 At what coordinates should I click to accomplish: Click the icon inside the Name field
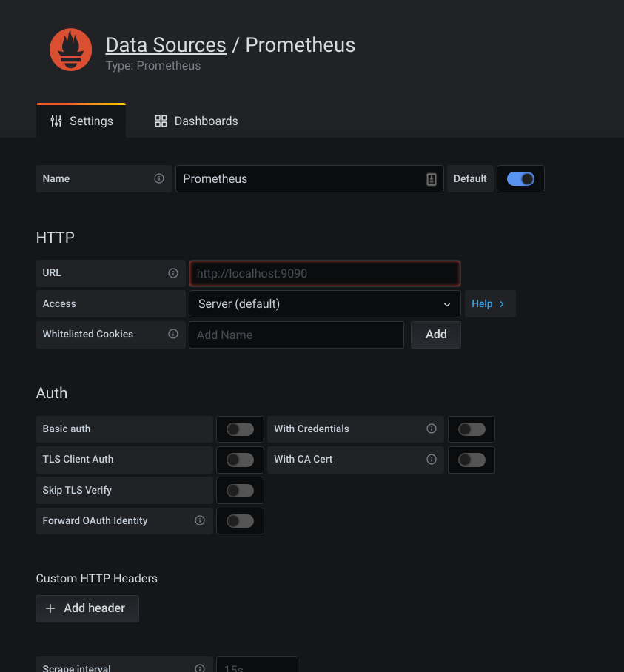[x=432, y=179]
